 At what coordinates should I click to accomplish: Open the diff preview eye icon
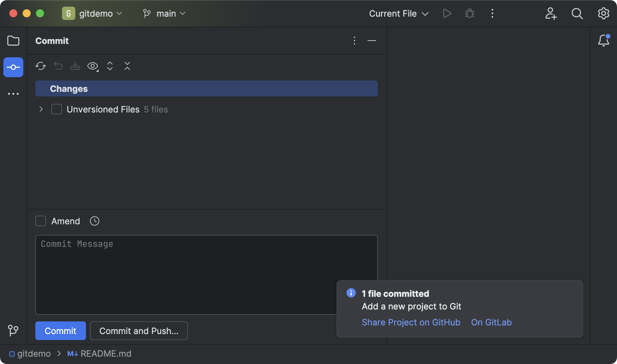[x=92, y=66]
